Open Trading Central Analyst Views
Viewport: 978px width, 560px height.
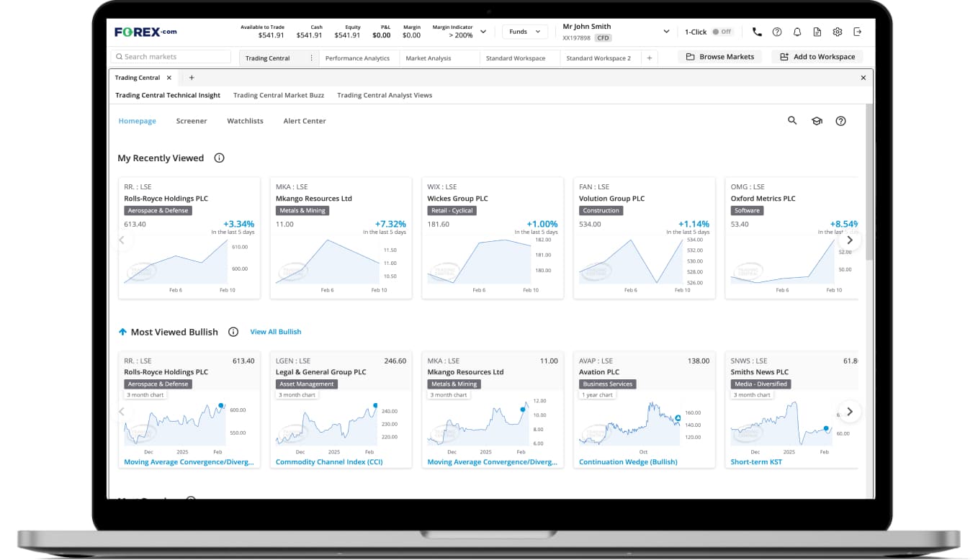(385, 95)
